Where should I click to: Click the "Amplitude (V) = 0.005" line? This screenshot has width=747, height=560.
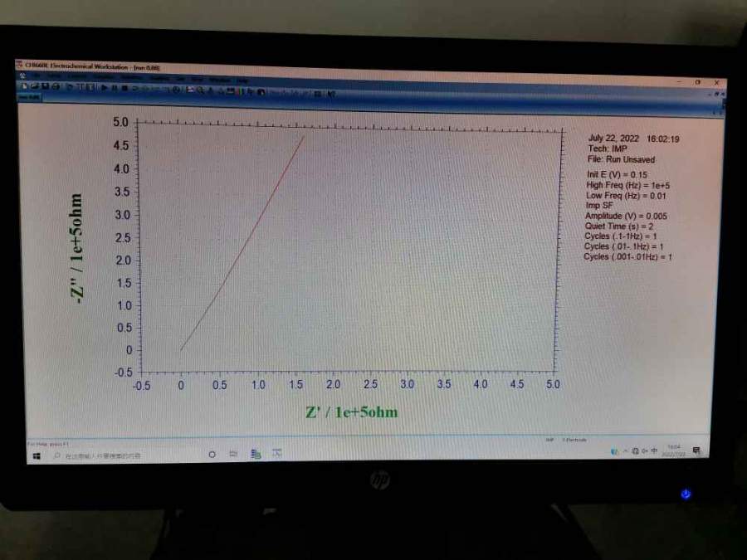click(x=626, y=216)
